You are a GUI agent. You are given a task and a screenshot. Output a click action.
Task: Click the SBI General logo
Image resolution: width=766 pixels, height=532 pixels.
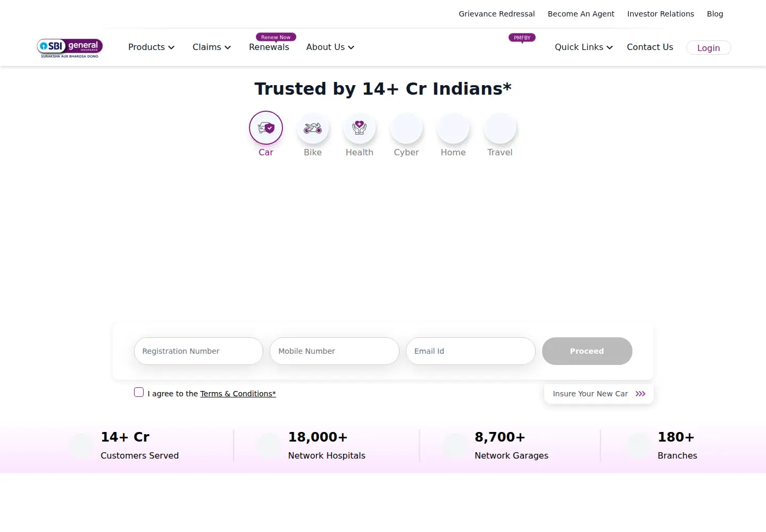[70, 48]
